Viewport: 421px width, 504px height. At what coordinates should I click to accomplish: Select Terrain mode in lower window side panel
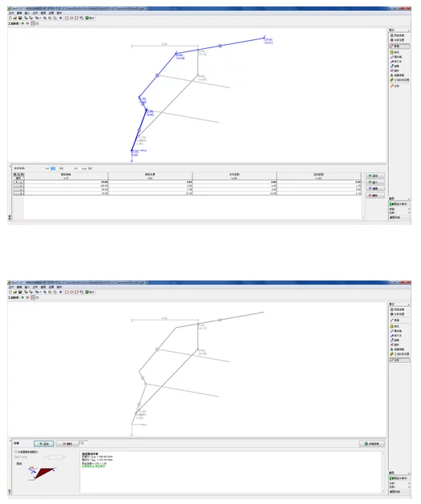tap(399, 321)
